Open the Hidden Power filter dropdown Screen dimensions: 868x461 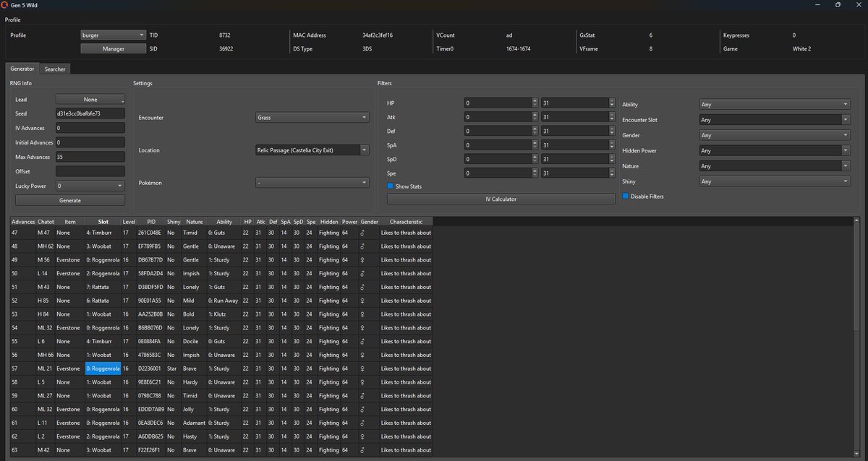(x=775, y=151)
